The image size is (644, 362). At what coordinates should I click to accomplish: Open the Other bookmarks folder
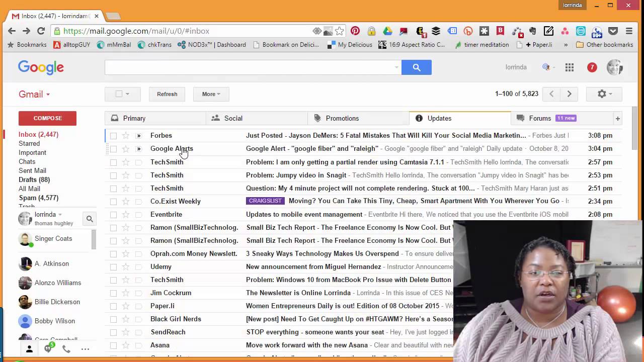coord(604,45)
